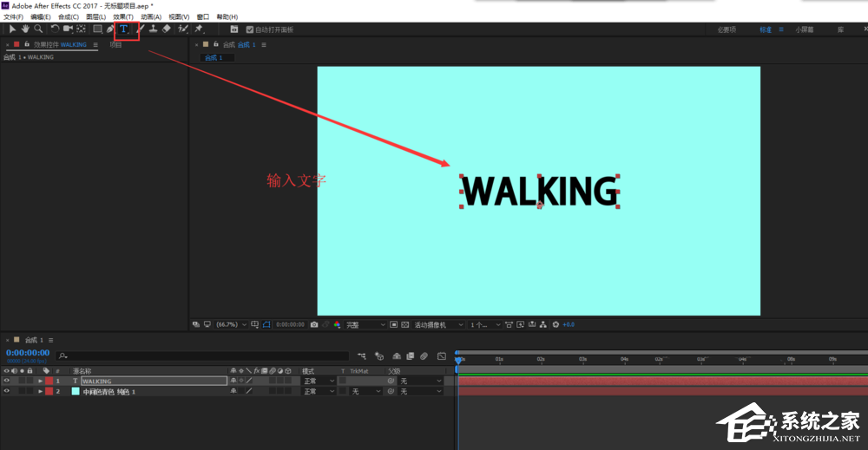Select the Clone Stamp tool
This screenshot has height=450, width=868.
(x=153, y=29)
